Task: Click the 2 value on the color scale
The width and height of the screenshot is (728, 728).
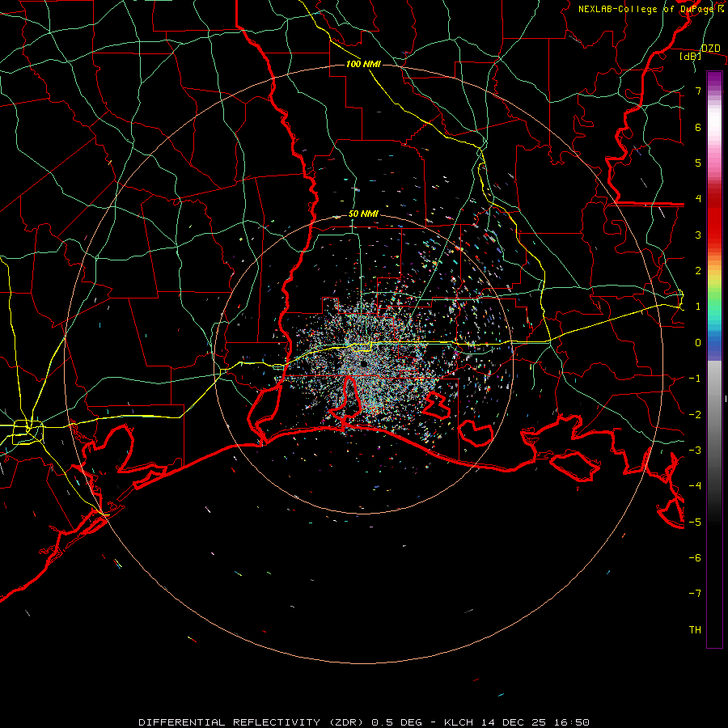Action: coord(698,271)
